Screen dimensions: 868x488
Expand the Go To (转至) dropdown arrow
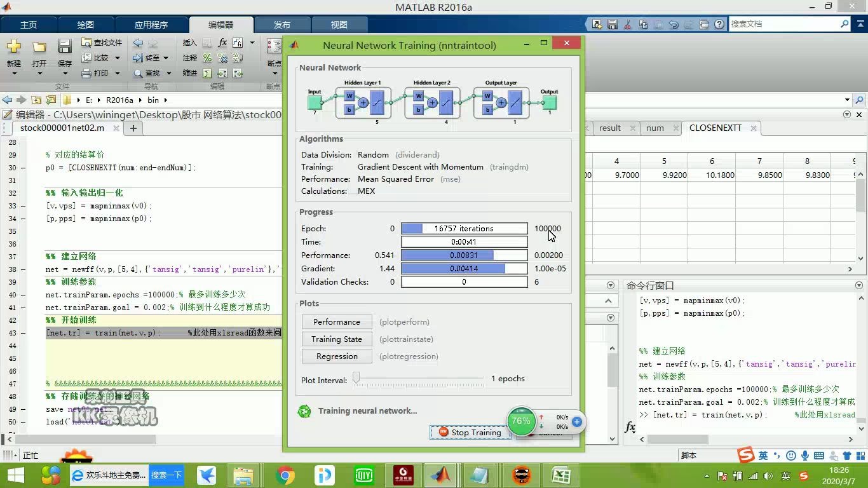click(166, 58)
